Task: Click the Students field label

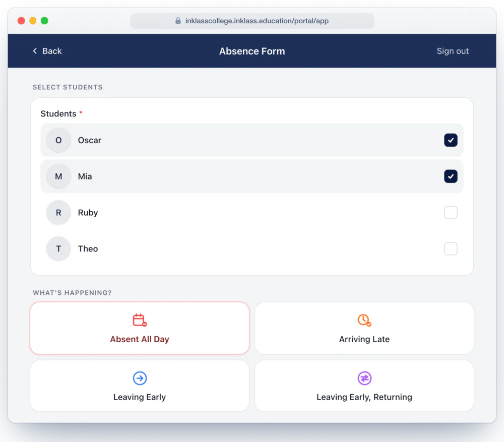Action: (x=58, y=114)
